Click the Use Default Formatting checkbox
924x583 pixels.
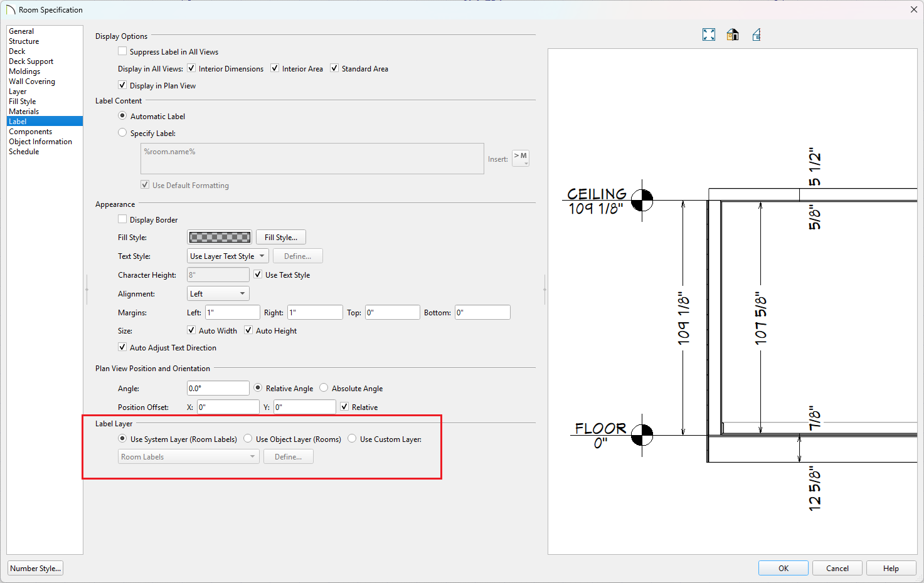click(x=145, y=185)
